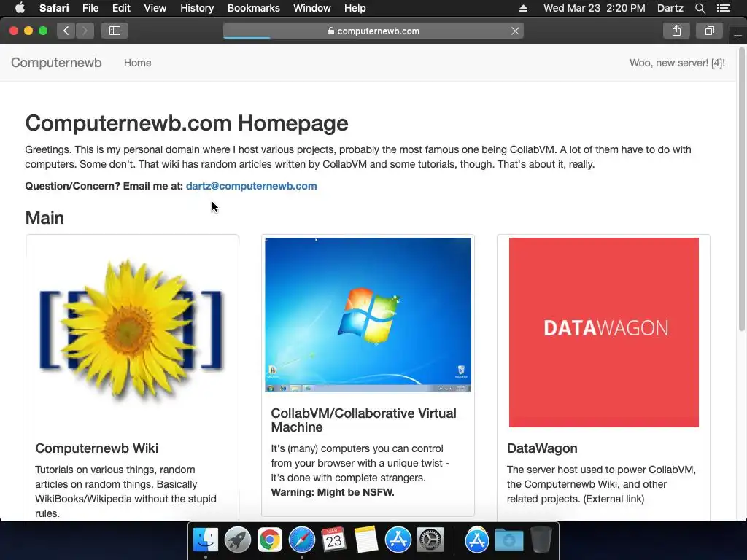Click the 'Computernewb.com Homepage' heading
This screenshot has width=747, height=560.
point(187,122)
